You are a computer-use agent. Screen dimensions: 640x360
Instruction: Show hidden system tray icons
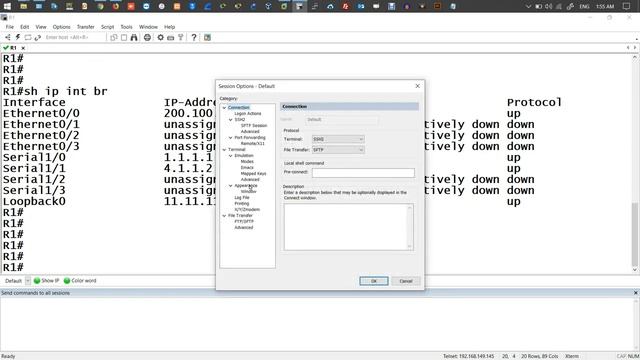coord(528,6)
